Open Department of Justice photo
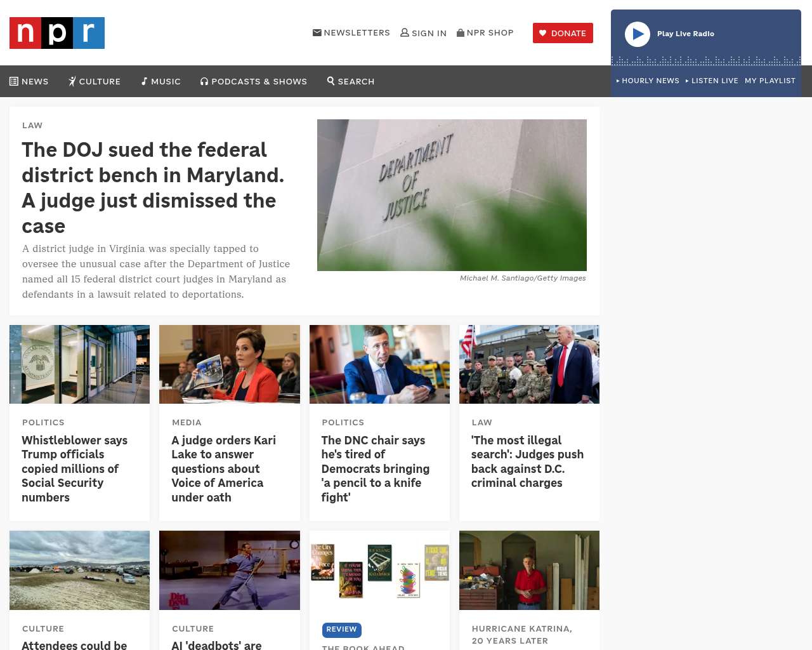This screenshot has width=812, height=650. pyautogui.click(x=452, y=195)
